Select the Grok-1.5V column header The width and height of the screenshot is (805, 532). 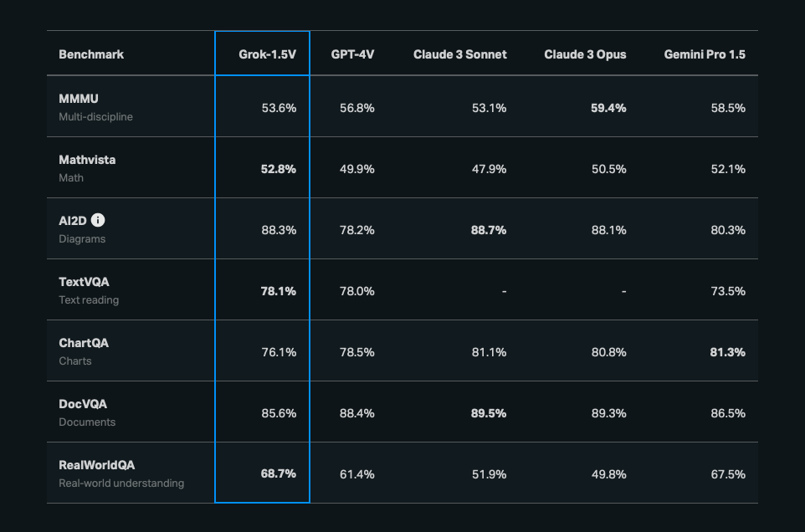tap(268, 54)
